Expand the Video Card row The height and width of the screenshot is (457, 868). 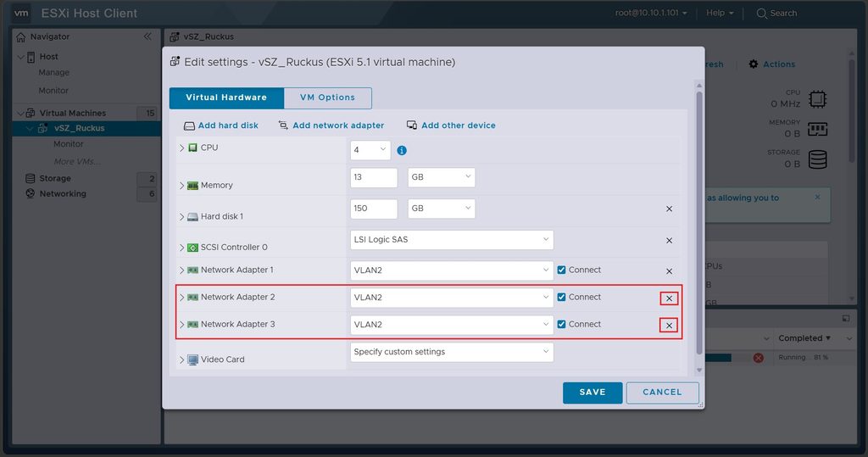(181, 360)
